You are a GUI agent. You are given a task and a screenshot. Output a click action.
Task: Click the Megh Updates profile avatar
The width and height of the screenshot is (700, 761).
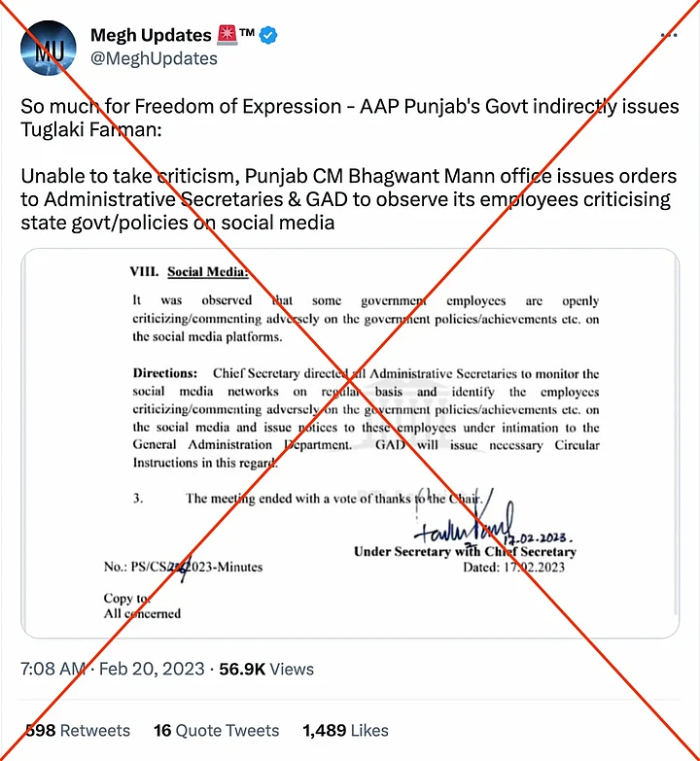click(x=48, y=48)
